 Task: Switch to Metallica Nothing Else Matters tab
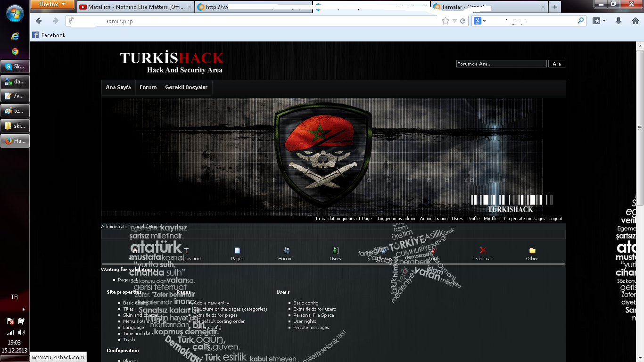(x=135, y=7)
